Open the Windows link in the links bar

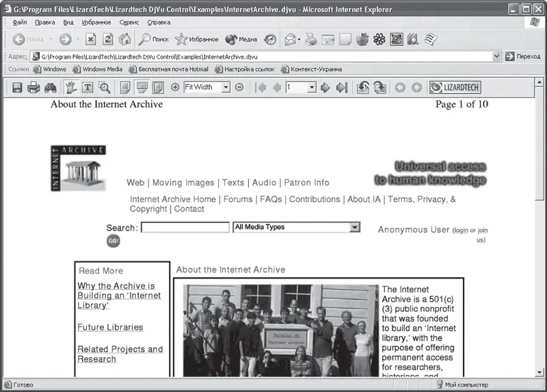tap(49, 69)
